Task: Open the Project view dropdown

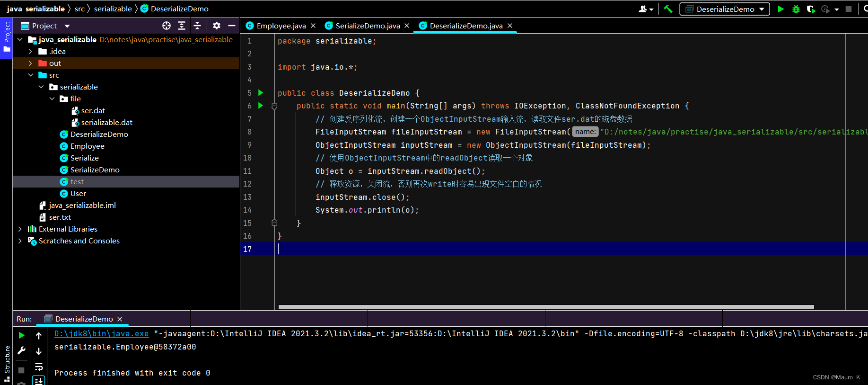Action: (67, 26)
